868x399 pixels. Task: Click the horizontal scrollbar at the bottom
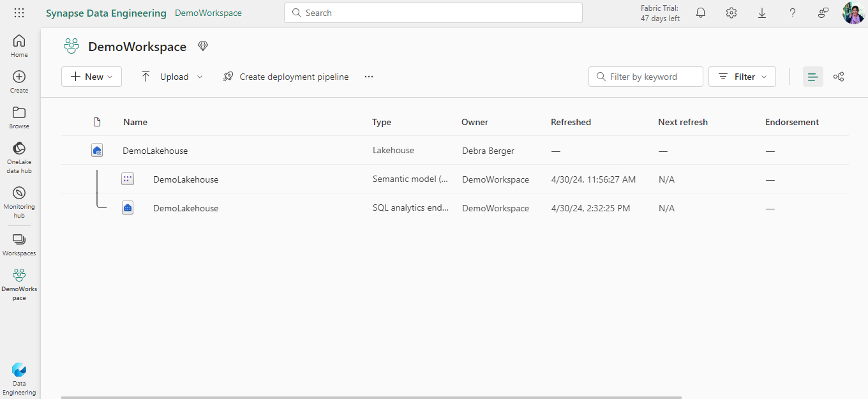pyautogui.click(x=371, y=397)
